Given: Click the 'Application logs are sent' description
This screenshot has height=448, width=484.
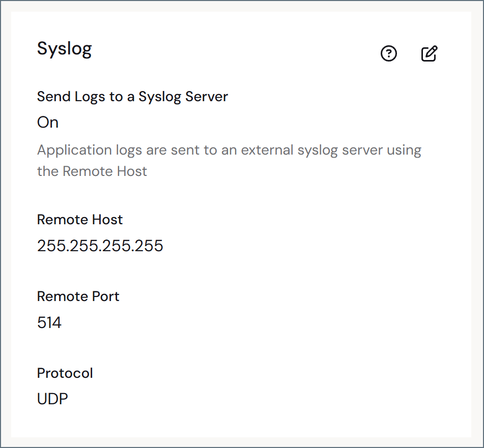Looking at the screenshot, I should [x=229, y=161].
